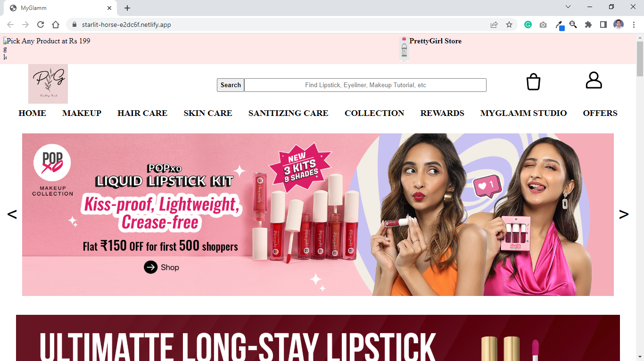
Task: Reload the page with the refresh icon
Action: coord(41,25)
